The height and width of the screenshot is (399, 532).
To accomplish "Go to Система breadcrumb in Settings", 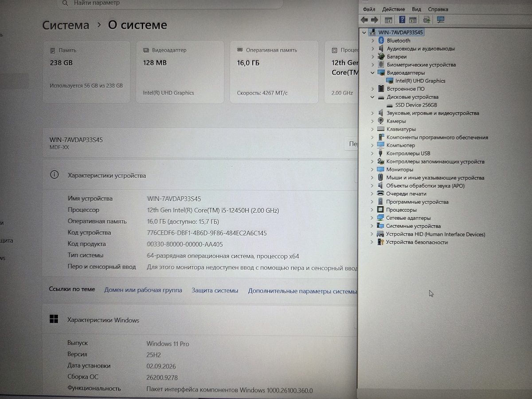I will pos(66,25).
